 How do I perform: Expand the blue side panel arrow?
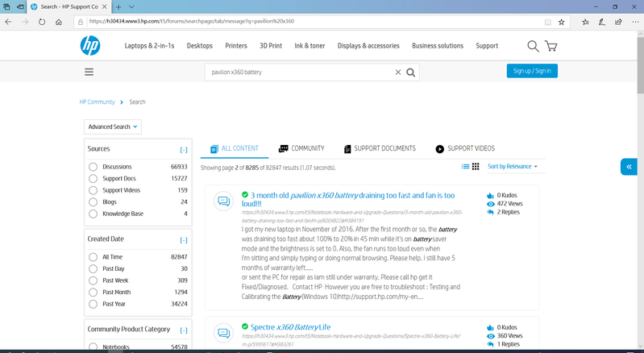629,167
